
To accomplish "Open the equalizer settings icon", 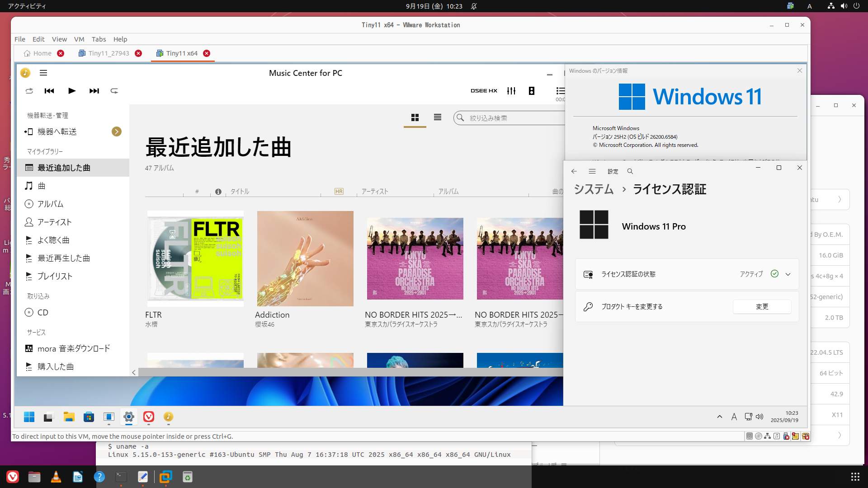I will click(x=511, y=91).
